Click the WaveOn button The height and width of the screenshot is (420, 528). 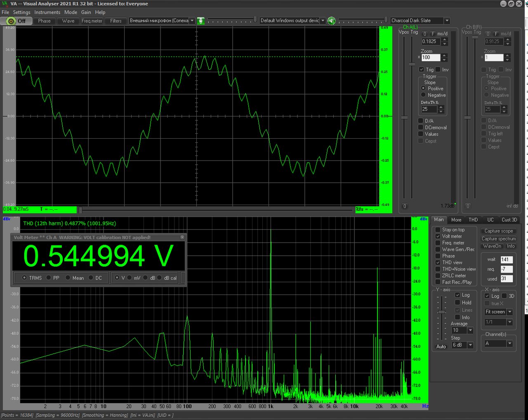pyautogui.click(x=492, y=246)
